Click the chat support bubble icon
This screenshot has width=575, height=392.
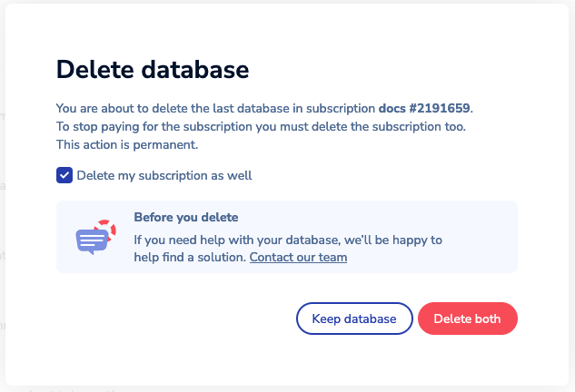point(92,238)
